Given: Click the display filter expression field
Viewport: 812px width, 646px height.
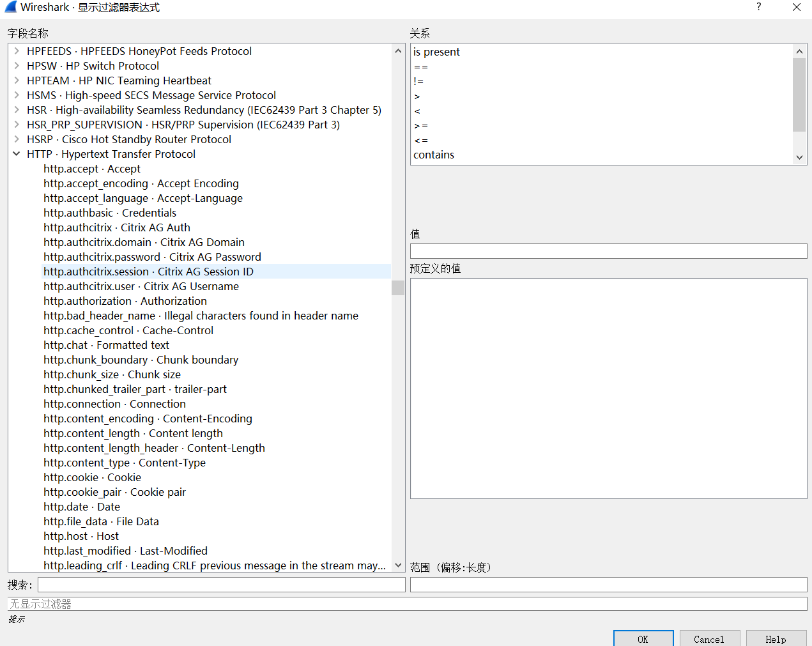Looking at the screenshot, I should click(x=407, y=604).
